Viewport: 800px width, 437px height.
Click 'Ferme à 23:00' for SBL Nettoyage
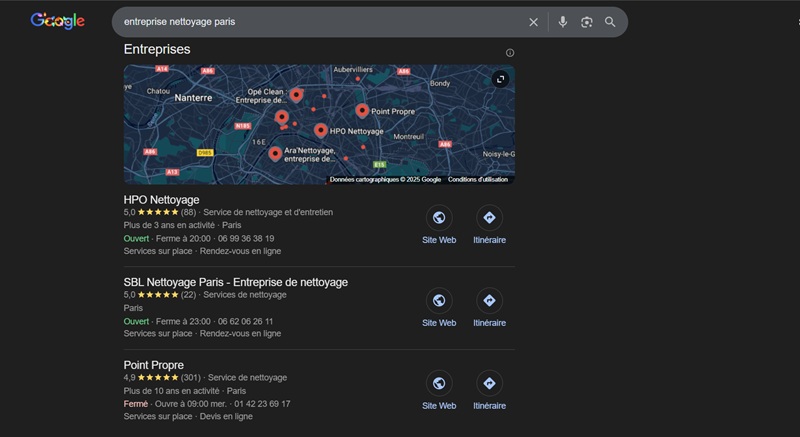pyautogui.click(x=183, y=322)
